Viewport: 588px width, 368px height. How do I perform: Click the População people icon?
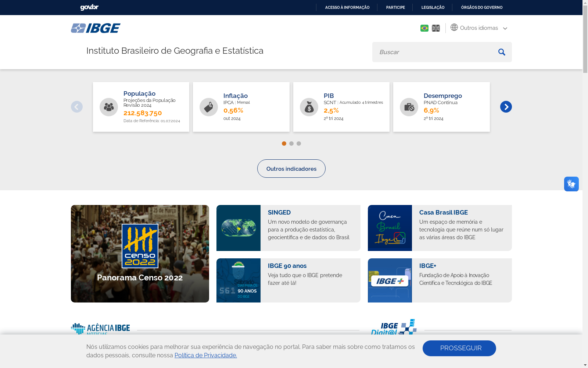coord(109,107)
